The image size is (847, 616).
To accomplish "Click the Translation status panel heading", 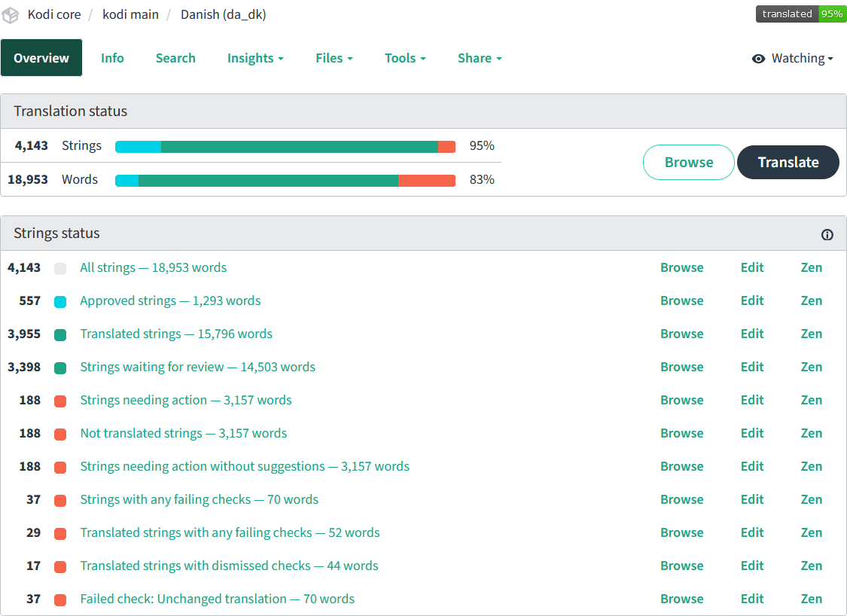I will click(70, 111).
